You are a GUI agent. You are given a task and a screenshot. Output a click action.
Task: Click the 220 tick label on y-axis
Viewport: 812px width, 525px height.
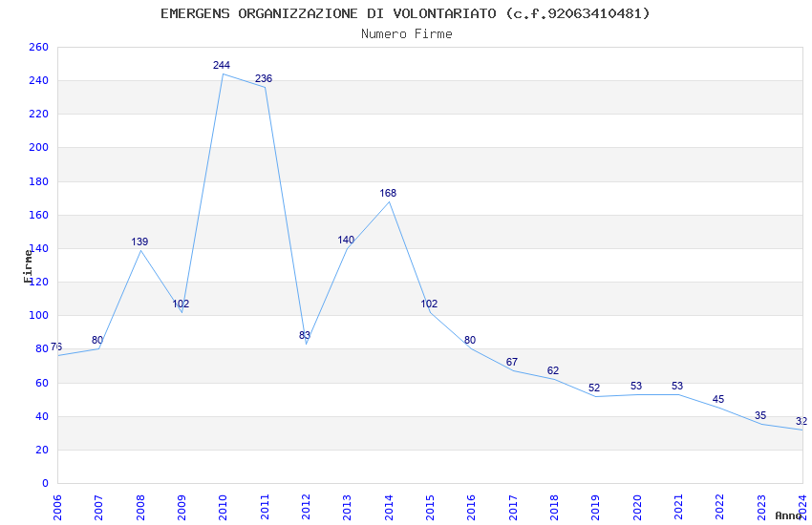[38, 114]
